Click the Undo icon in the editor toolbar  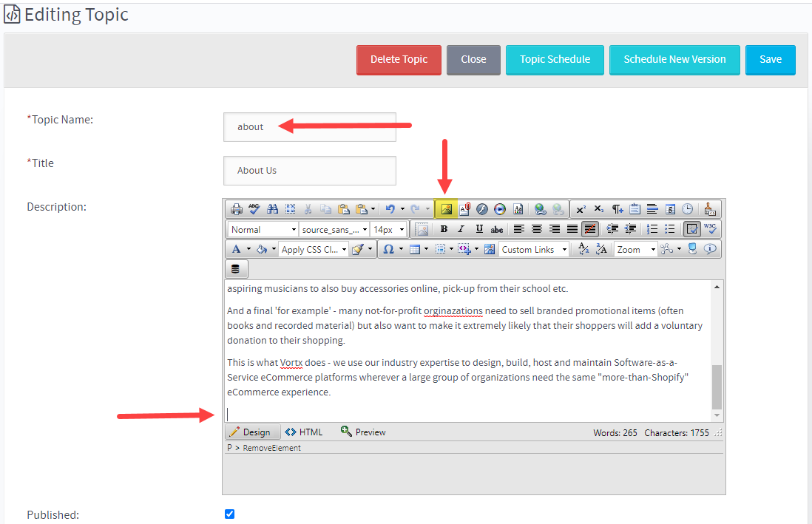(390, 208)
